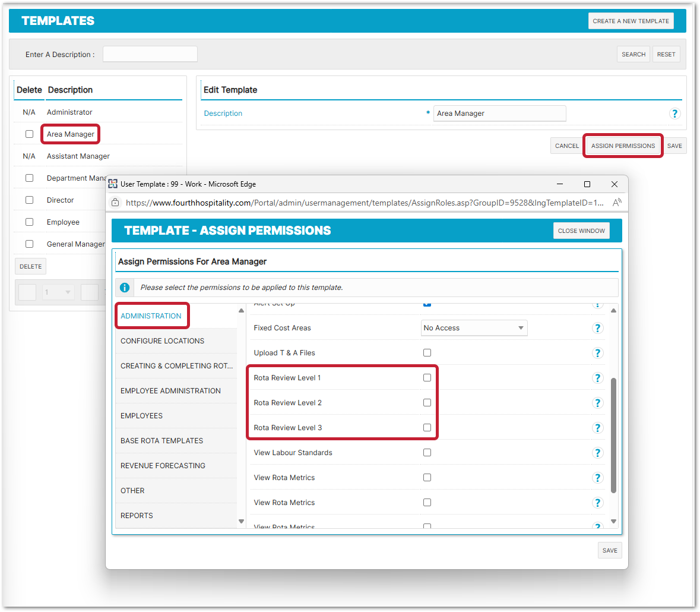
Task: Open the Fixed Cost Areas dropdown
Action: click(474, 328)
